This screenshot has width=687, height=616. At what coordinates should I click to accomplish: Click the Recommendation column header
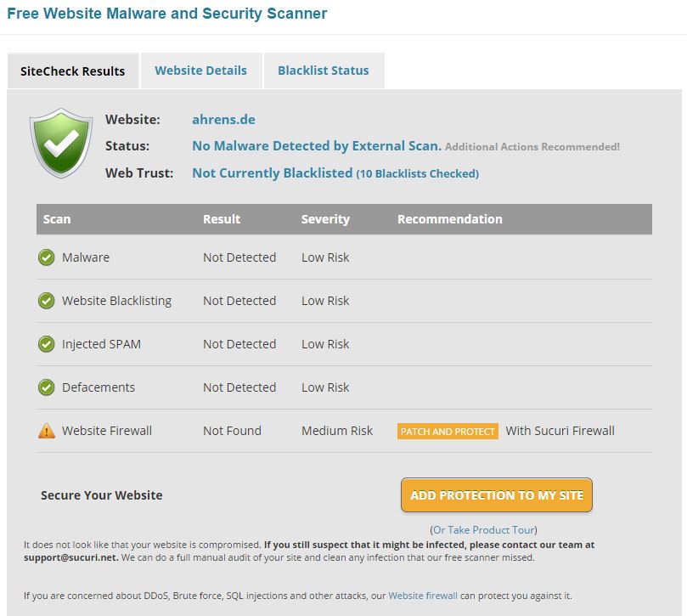(450, 218)
